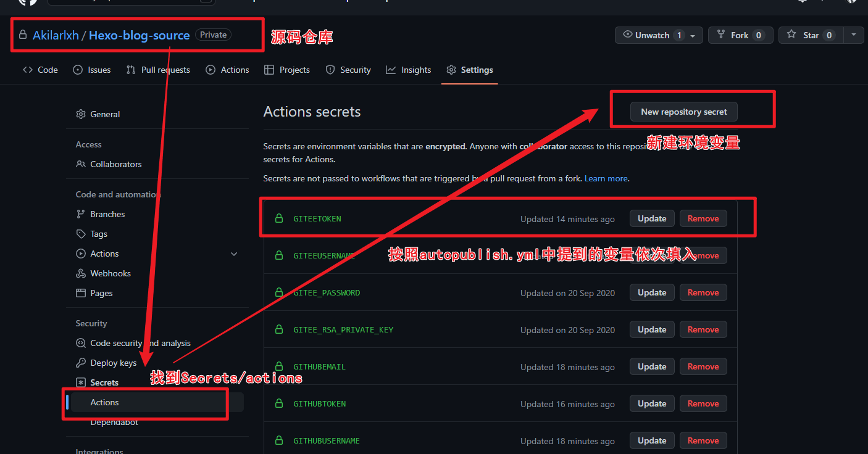The height and width of the screenshot is (454, 868).
Task: Fork the Hexo-blog-source repository
Action: [740, 35]
